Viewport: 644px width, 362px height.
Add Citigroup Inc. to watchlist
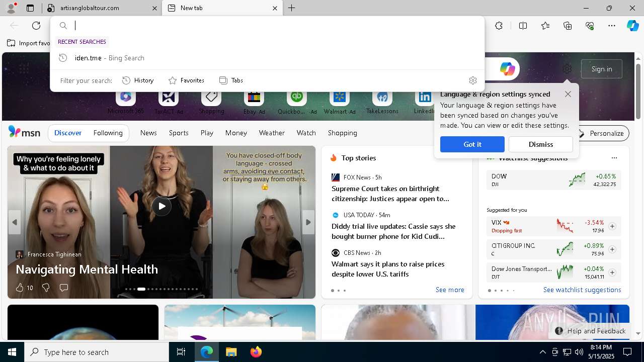point(612,249)
